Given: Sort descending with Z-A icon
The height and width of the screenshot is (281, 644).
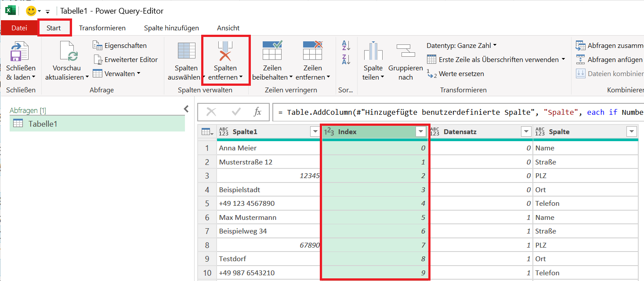Looking at the screenshot, I should [x=346, y=60].
